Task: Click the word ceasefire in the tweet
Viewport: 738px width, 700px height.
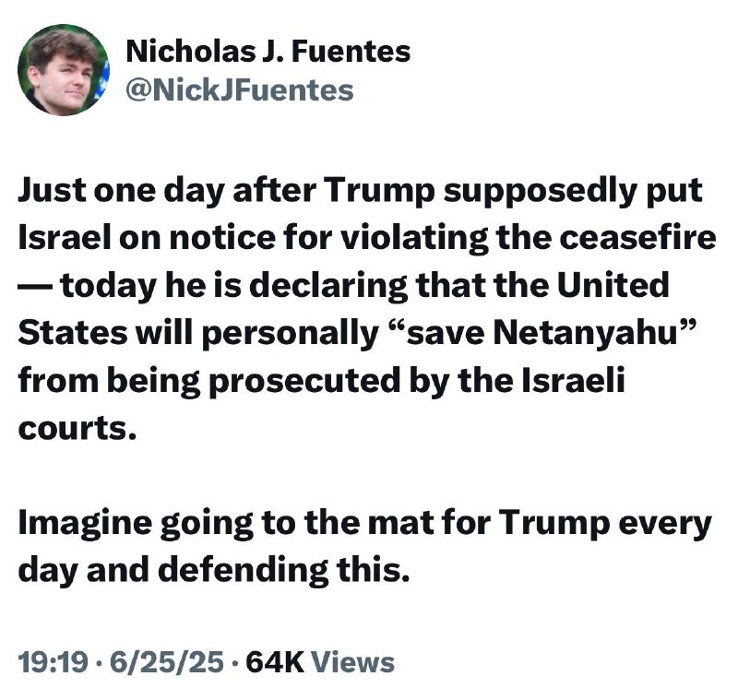Action: (637, 238)
